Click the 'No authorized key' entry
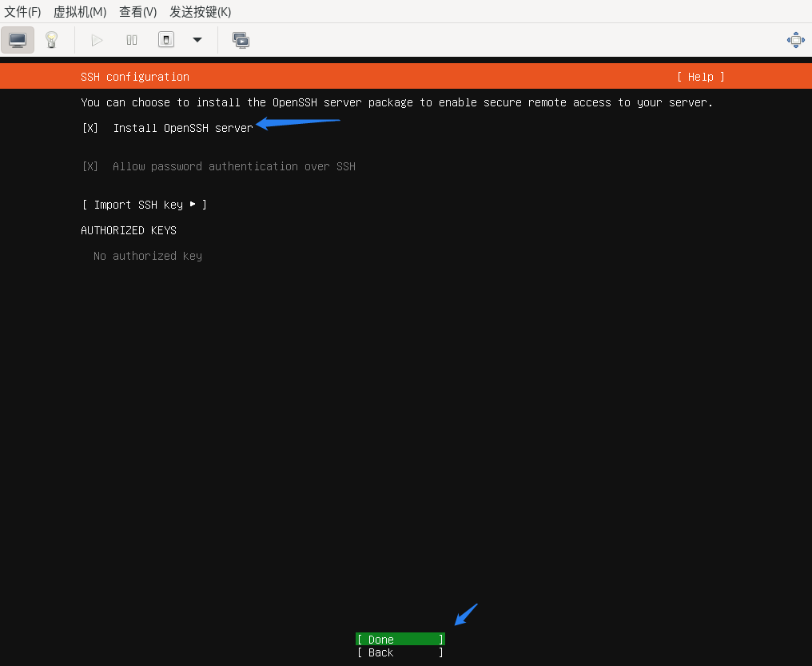 pyautogui.click(x=148, y=256)
